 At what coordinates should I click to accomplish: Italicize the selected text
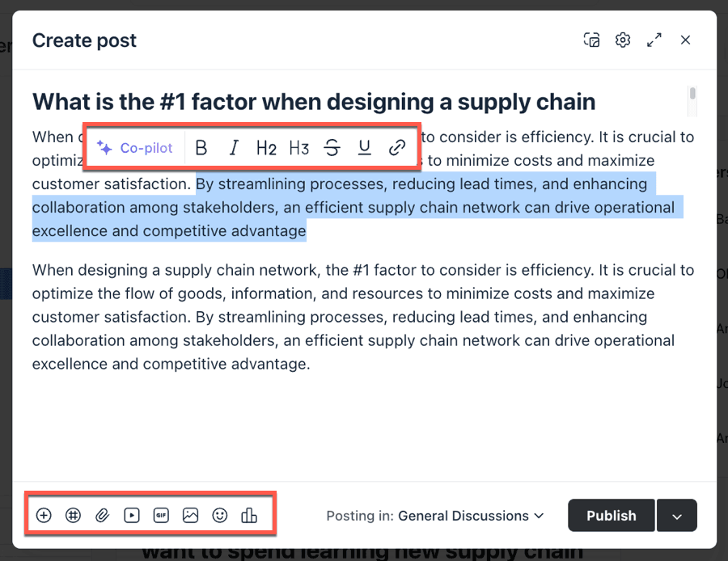click(x=235, y=148)
